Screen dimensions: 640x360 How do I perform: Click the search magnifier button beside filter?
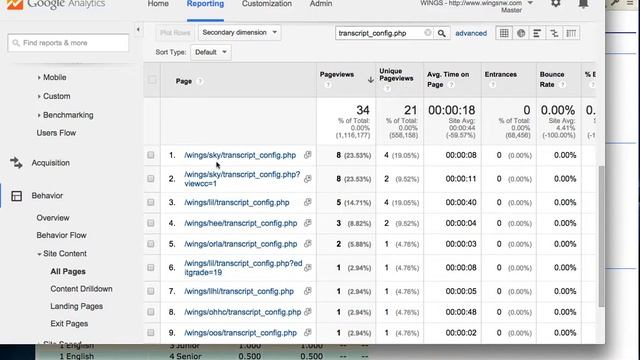(x=441, y=33)
